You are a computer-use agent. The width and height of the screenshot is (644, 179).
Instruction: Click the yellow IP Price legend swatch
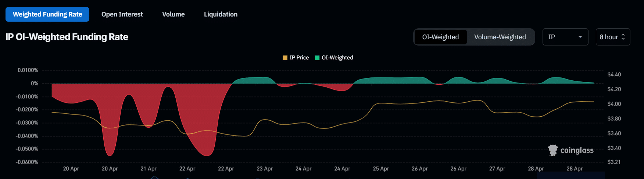pos(285,58)
